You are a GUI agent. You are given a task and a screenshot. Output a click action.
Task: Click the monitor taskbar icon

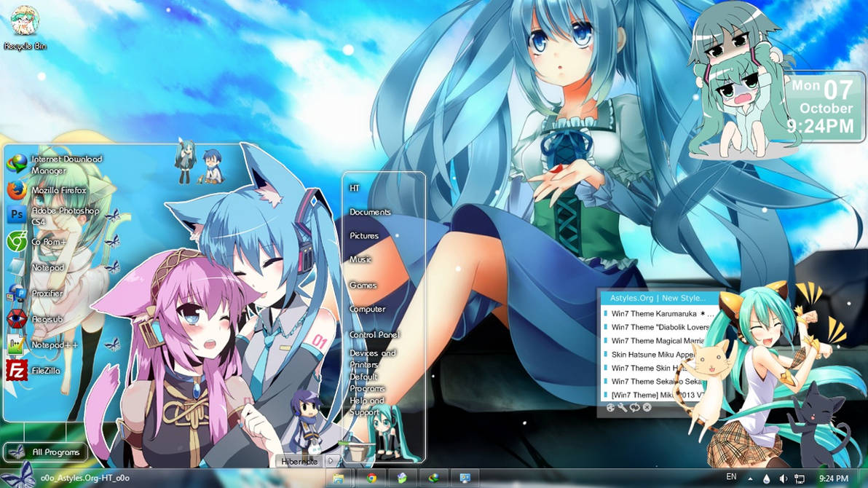click(465, 478)
